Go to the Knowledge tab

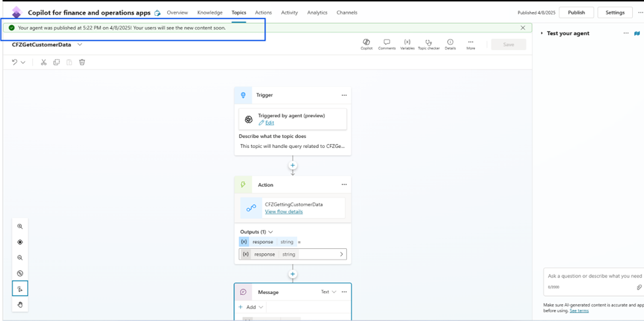[x=210, y=13]
